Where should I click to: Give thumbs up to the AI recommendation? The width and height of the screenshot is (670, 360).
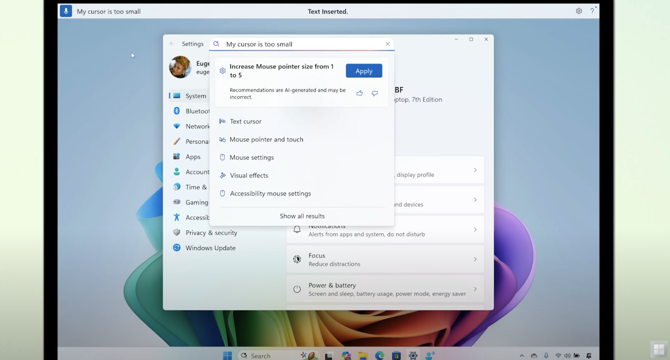coord(359,93)
